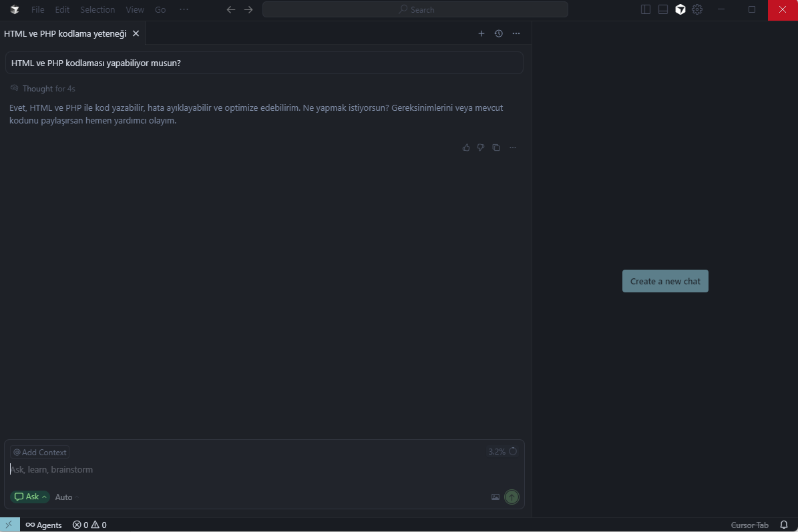Viewport: 798px width, 532px height.
Task: Copy the assistant's response message
Action: [x=496, y=148]
